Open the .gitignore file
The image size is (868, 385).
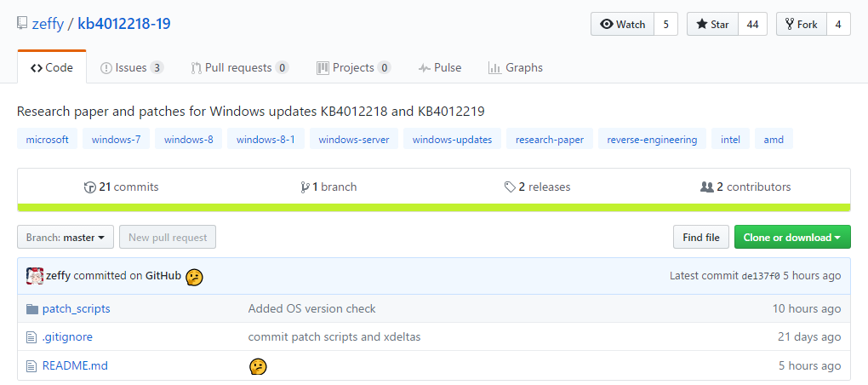[67, 336]
